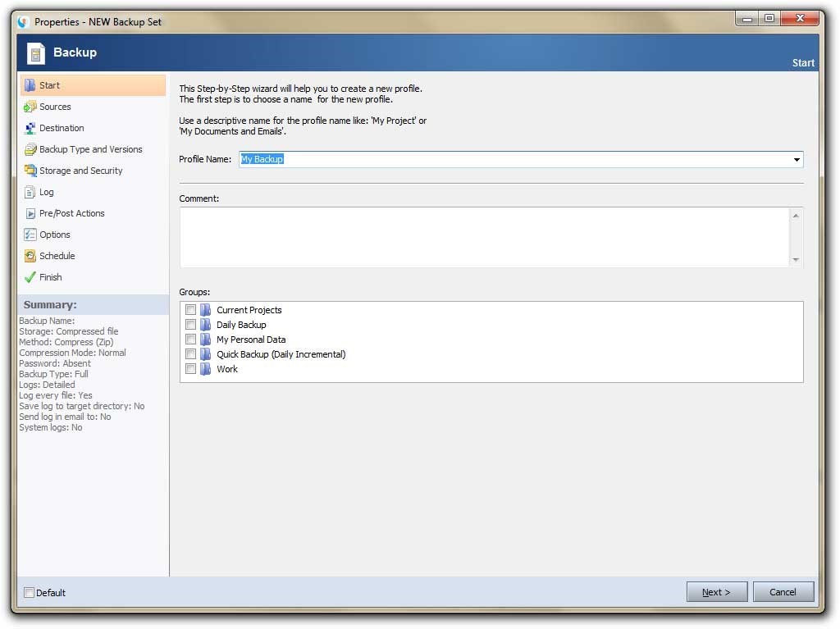Click the Destination step icon
840x629 pixels.
(30, 128)
